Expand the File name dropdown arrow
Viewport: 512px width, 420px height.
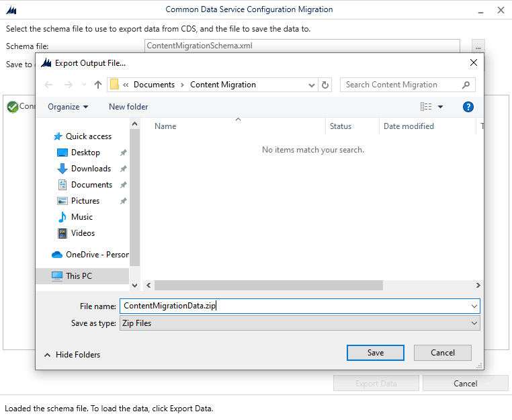[474, 306]
